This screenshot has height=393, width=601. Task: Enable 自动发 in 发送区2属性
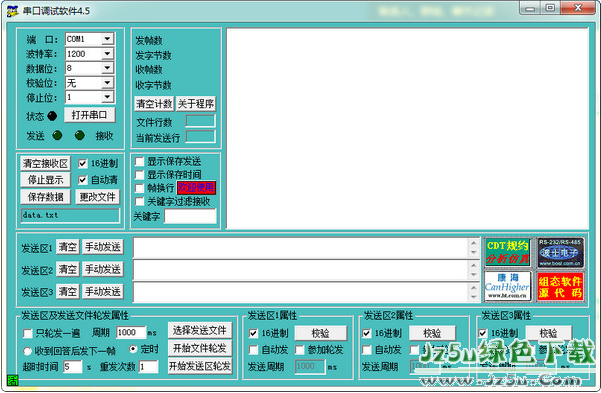[367, 350]
